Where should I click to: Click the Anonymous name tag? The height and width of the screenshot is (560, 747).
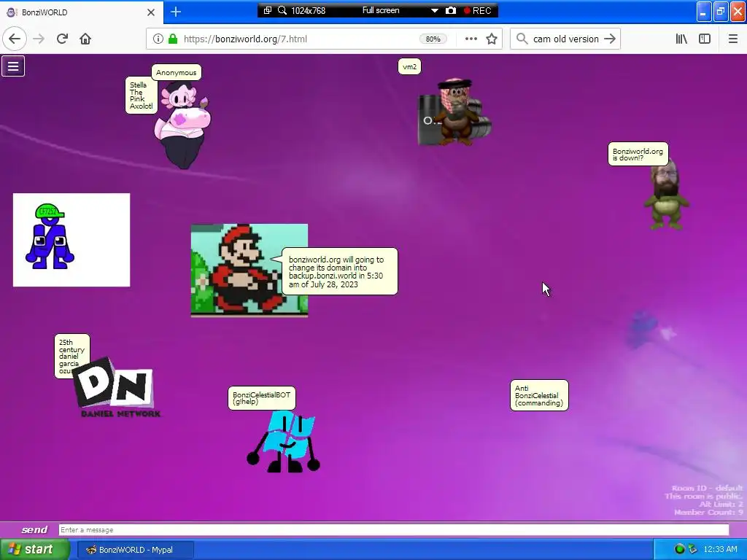177,72
